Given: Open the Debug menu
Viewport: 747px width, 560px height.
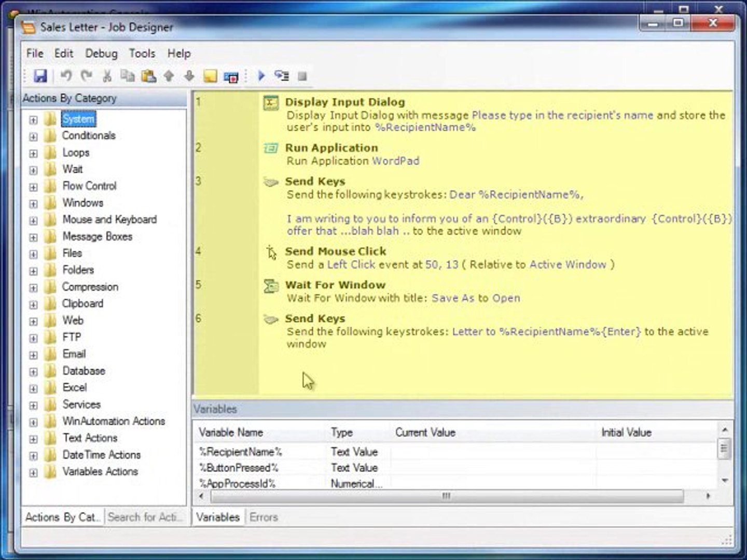Looking at the screenshot, I should tap(101, 53).
